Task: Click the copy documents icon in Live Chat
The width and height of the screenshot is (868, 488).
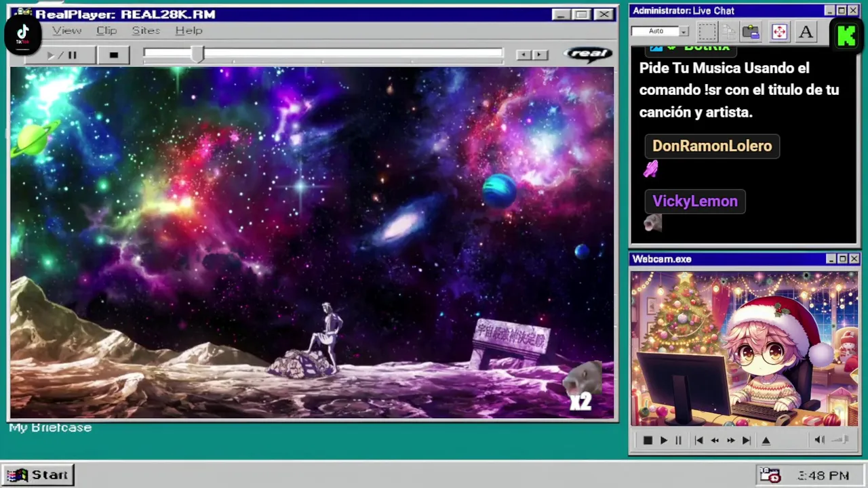Action: (x=729, y=31)
